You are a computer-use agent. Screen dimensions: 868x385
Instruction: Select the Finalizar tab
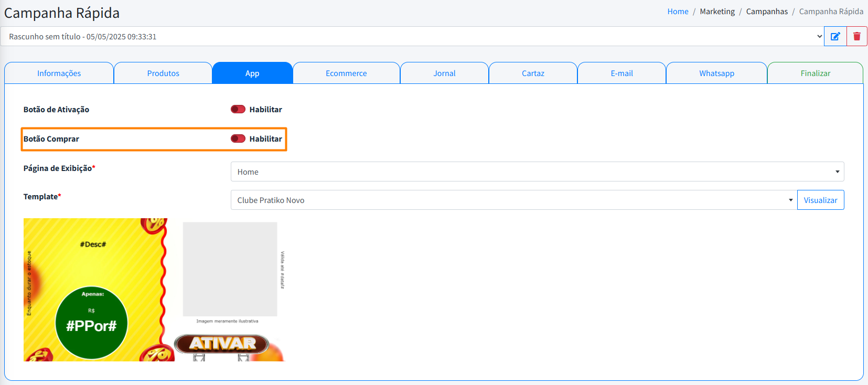[x=815, y=73]
